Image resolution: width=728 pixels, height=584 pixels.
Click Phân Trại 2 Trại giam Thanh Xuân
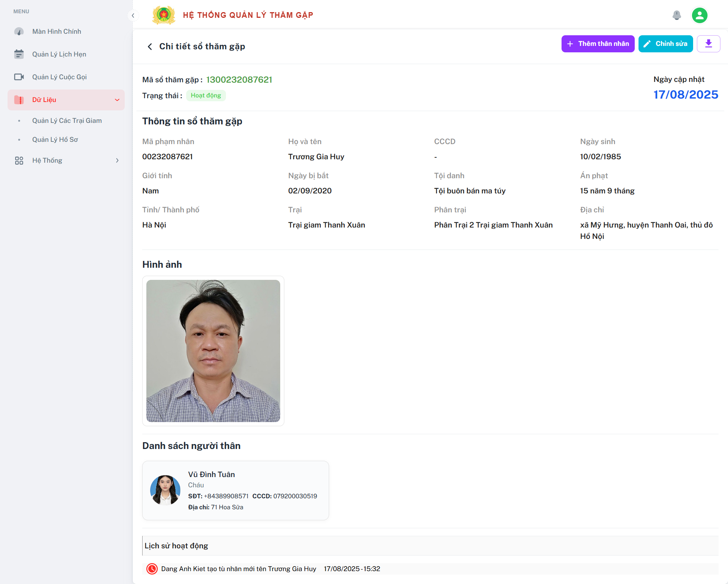(x=493, y=225)
